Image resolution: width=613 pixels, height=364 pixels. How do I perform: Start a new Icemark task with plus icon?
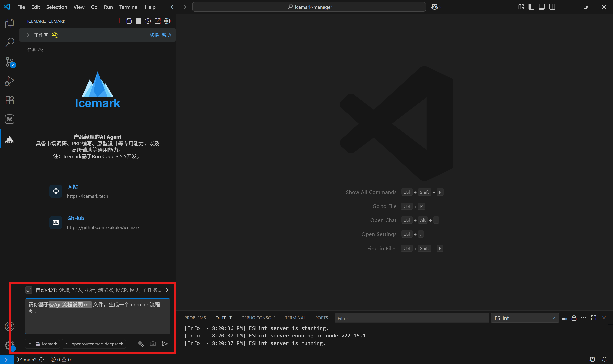point(119,21)
